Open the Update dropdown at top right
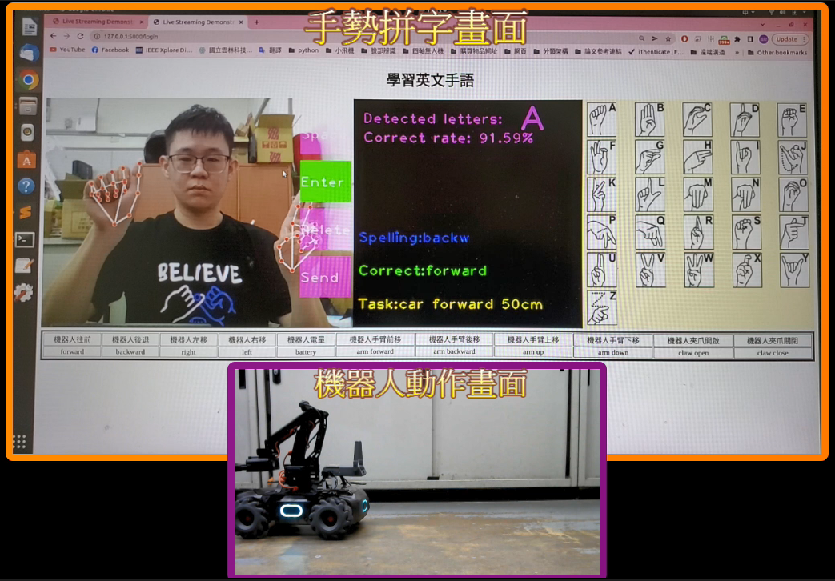 tap(789, 38)
